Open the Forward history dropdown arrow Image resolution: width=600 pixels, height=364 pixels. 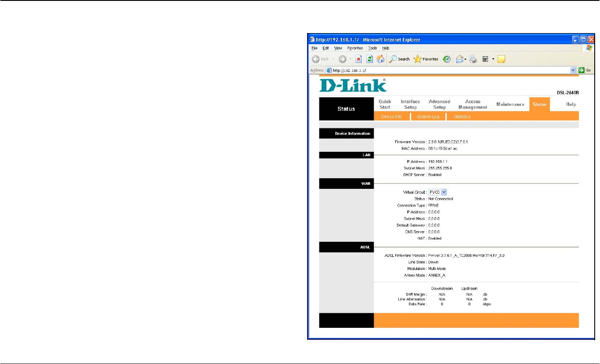(349, 59)
